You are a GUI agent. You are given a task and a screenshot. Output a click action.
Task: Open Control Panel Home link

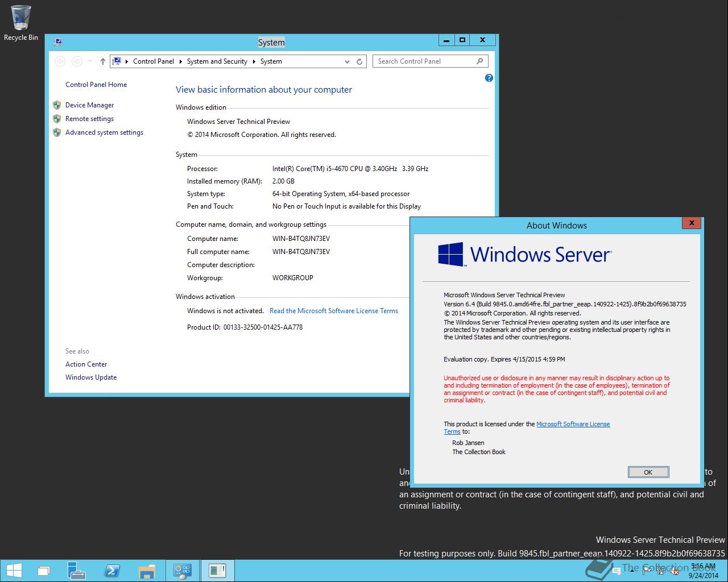[x=96, y=85]
